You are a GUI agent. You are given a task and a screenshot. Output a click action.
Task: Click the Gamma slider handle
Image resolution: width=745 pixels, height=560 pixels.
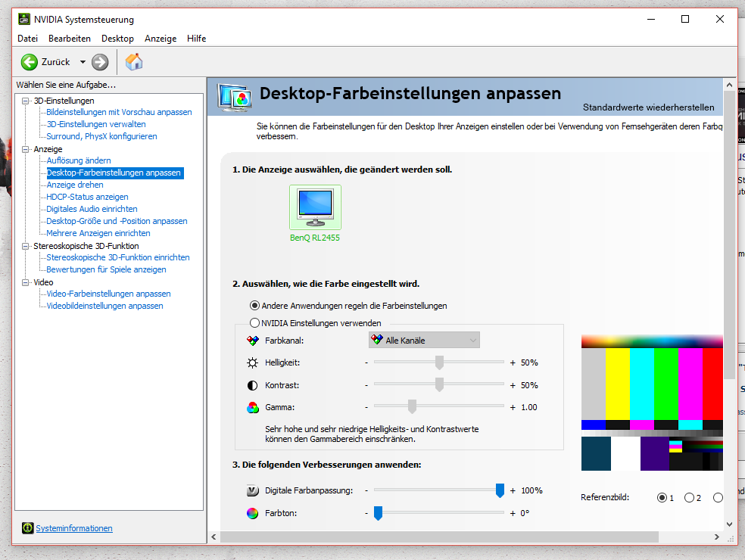click(413, 406)
